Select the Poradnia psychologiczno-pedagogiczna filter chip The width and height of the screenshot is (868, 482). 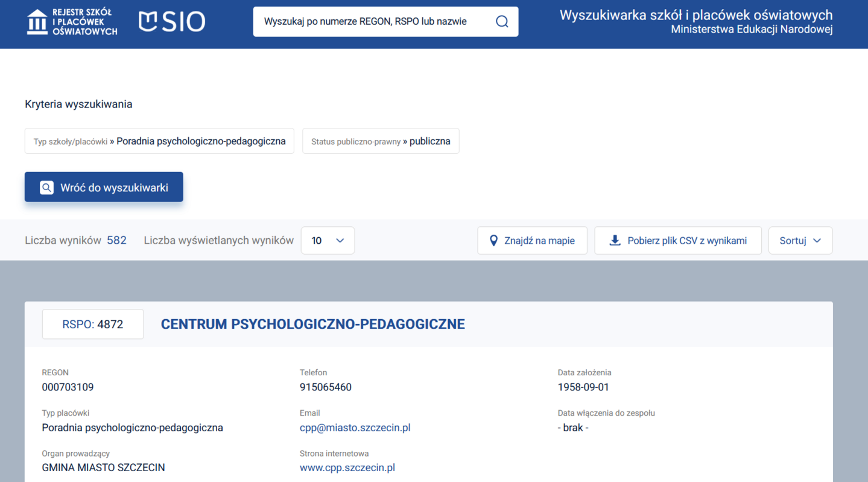[x=159, y=141]
